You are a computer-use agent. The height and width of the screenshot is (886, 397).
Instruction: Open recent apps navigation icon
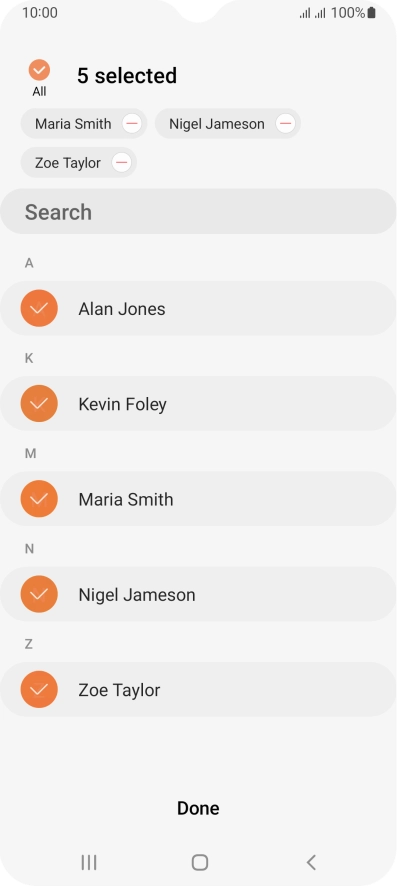click(89, 862)
